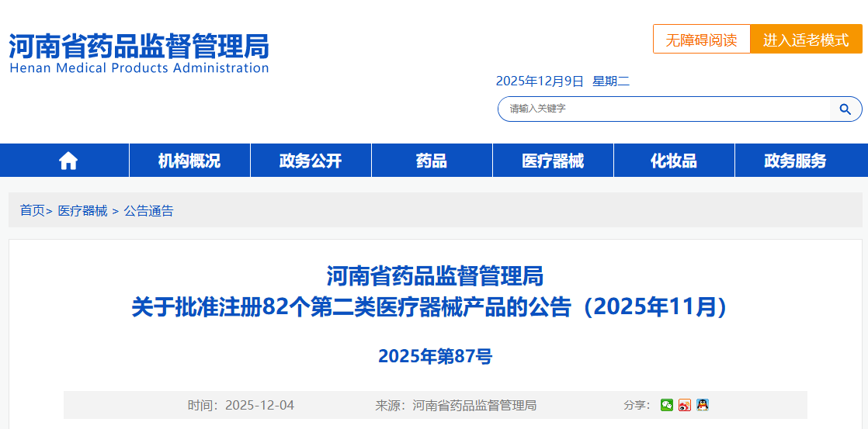Switch to 进入适老模式 elderly mode

(x=806, y=40)
